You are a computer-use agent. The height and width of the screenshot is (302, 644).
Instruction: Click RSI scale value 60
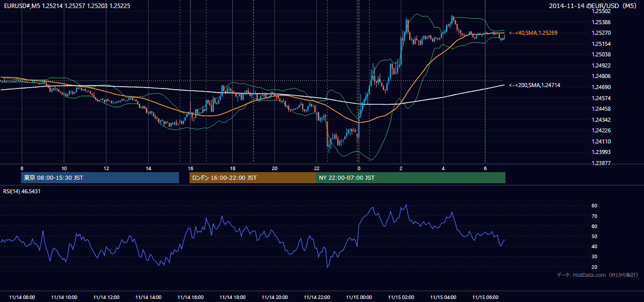(x=595, y=226)
